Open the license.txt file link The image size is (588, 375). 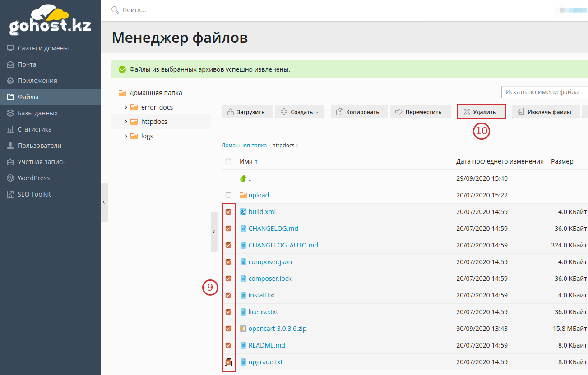[263, 312]
